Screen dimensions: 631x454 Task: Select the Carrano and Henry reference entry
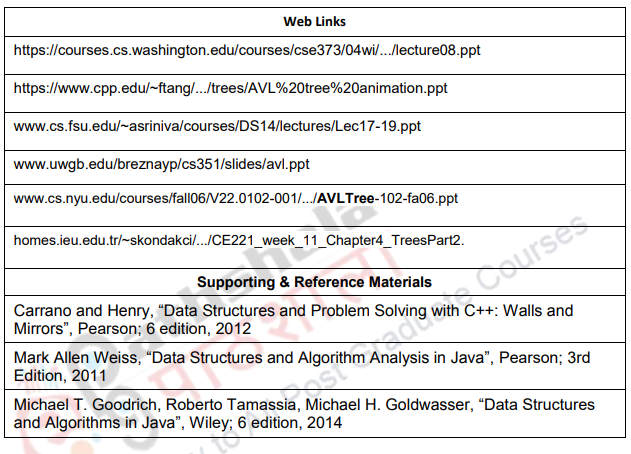tap(293, 320)
